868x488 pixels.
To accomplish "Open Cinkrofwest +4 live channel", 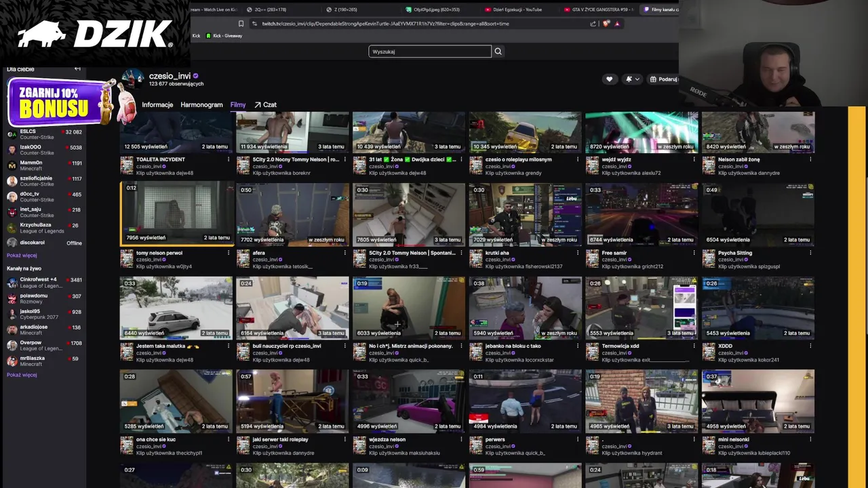I will coord(44,282).
